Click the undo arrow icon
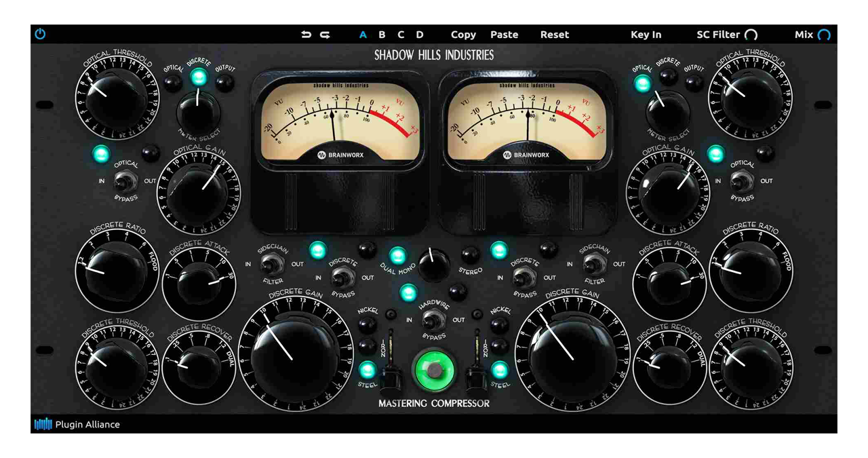 (x=307, y=35)
